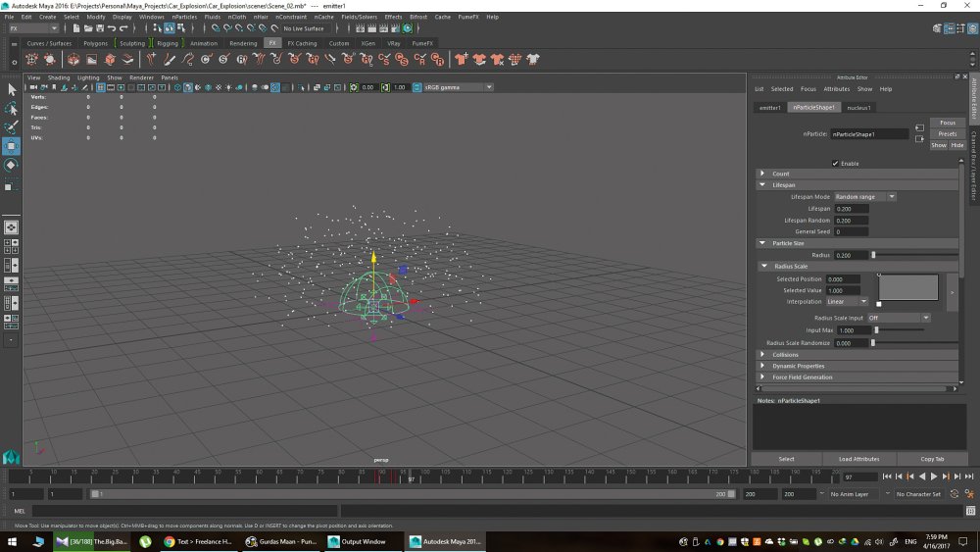The image size is (980, 552).
Task: Click the Undo arrow icon
Action: coord(112,28)
